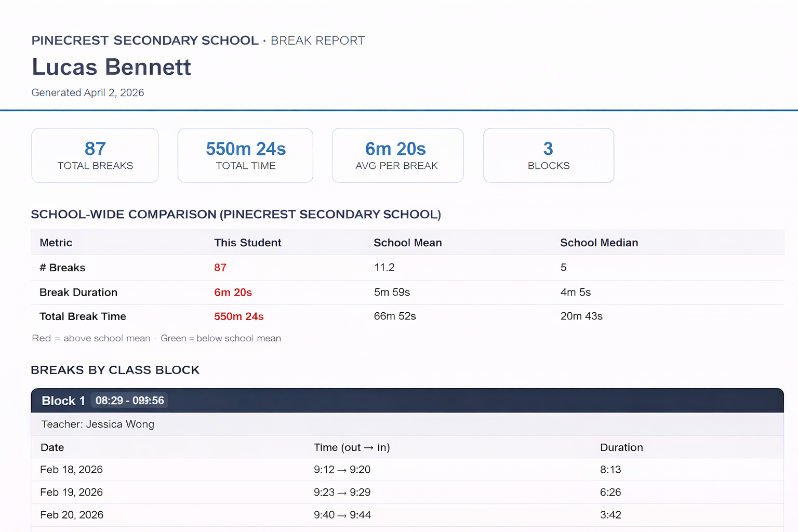Click the 550m 24s TOTAL TIME card
This screenshot has width=798, height=532.
245,155
